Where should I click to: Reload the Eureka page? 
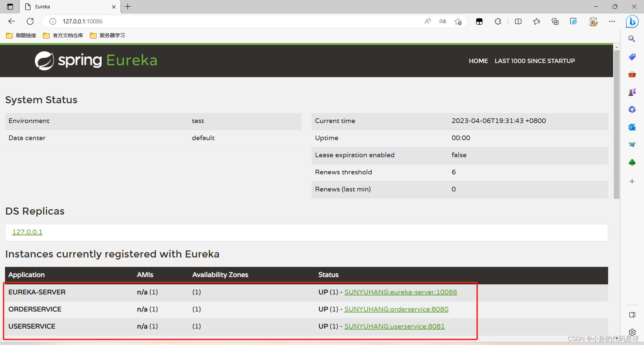pyautogui.click(x=30, y=21)
